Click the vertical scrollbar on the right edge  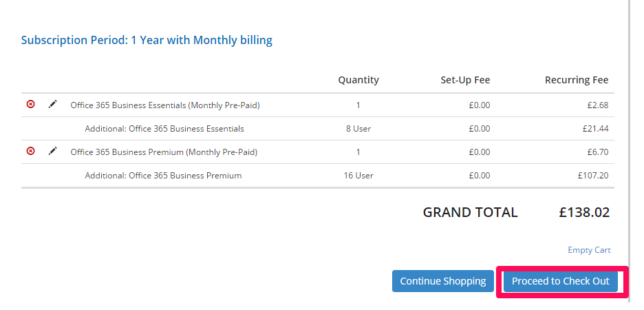pos(629,155)
